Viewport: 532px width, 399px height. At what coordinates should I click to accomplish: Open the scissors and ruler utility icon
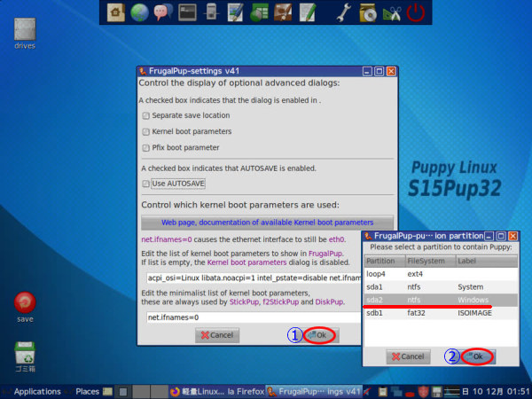click(392, 13)
